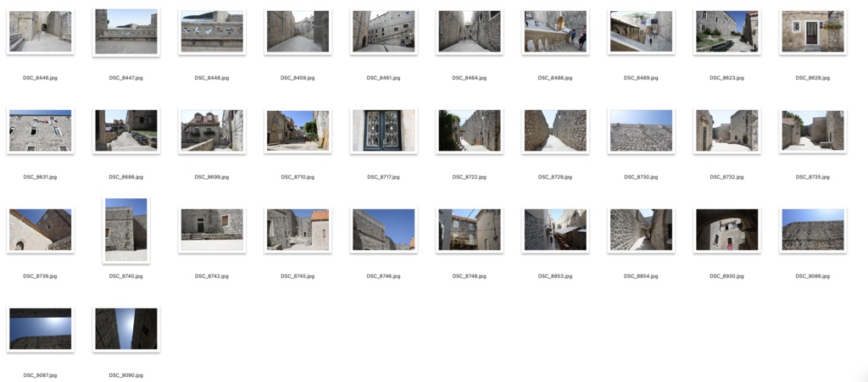Screen dimensions: 868x382
Task: Select the DSC_8623.jpg thumbnail
Action: 726,31
